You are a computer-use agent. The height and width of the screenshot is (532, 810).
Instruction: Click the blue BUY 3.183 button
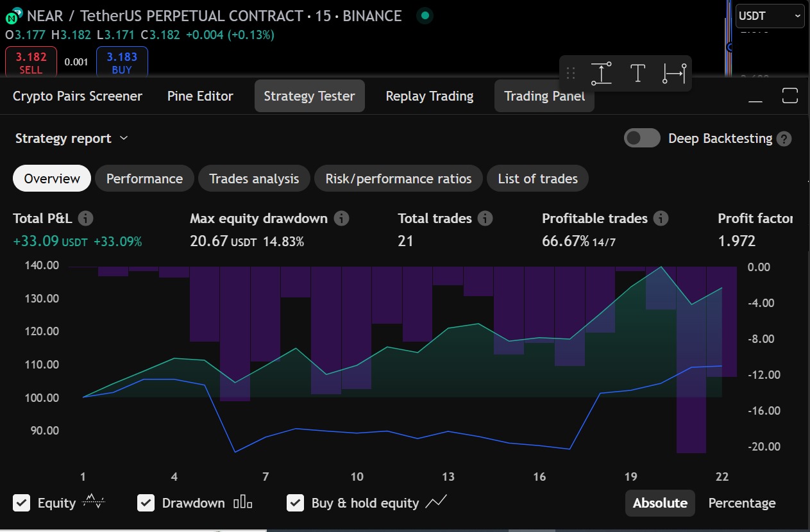click(x=122, y=62)
